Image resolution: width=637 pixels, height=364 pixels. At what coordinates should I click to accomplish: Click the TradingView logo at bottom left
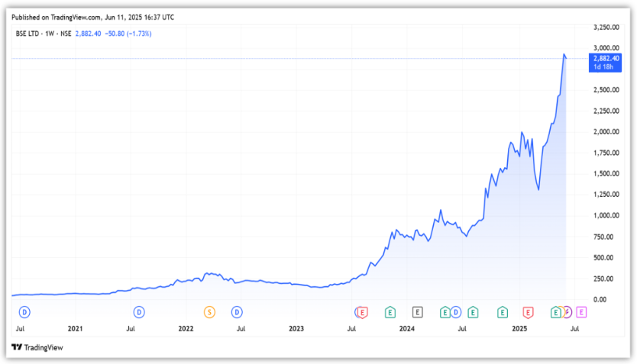[37, 347]
